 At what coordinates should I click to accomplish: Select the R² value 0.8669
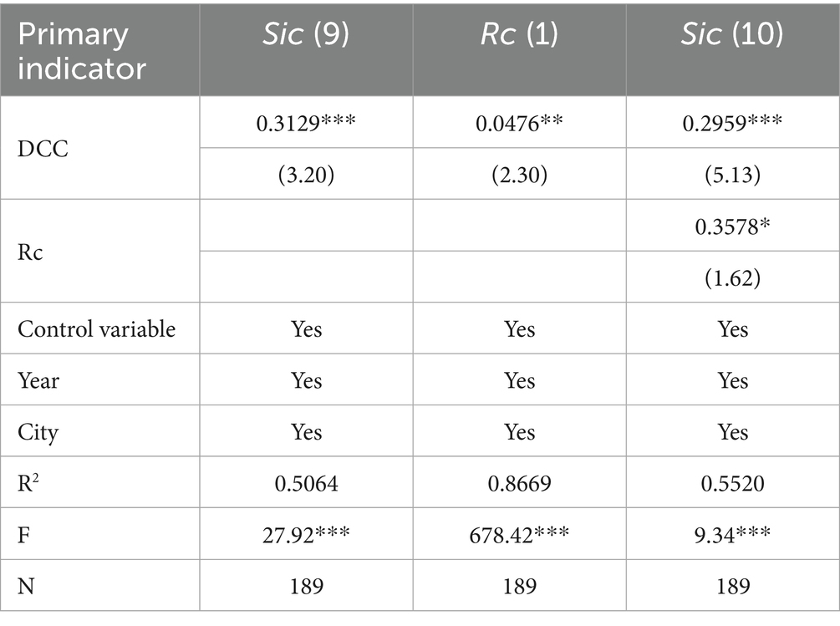(519, 483)
